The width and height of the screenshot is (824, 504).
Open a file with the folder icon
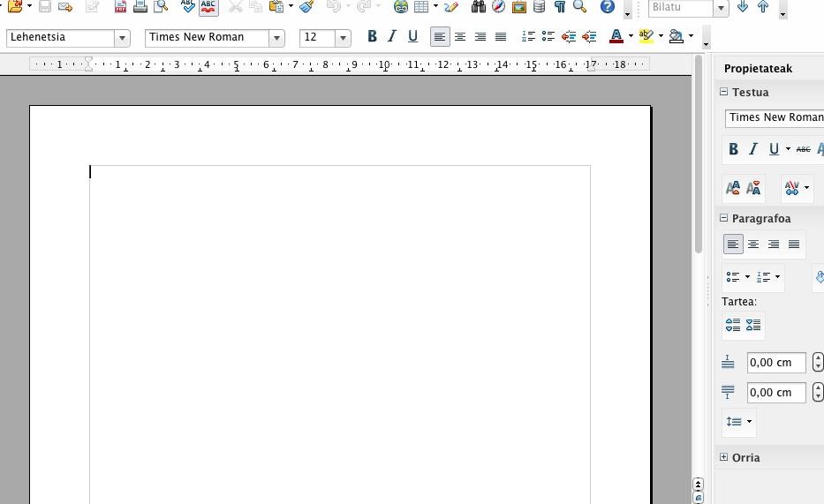click(15, 6)
